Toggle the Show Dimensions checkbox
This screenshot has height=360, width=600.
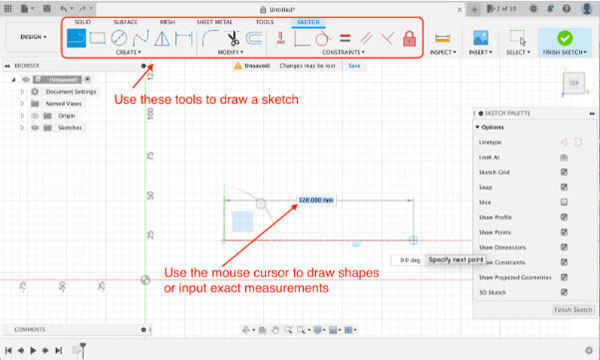[564, 247]
